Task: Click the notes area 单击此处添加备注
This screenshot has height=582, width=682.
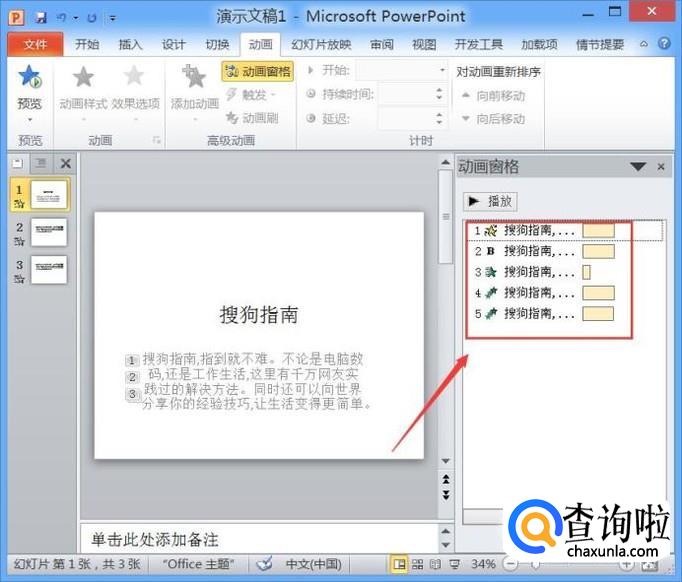Action: point(259,539)
